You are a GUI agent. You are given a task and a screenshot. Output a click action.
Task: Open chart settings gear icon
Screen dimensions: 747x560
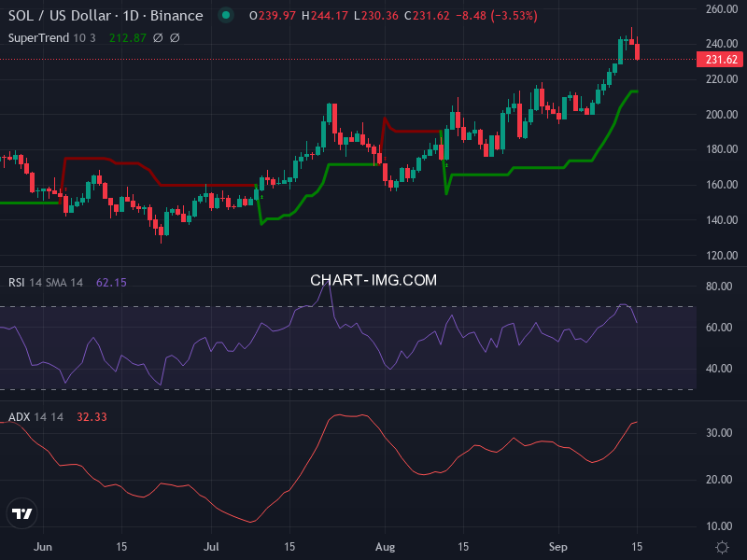click(722, 546)
